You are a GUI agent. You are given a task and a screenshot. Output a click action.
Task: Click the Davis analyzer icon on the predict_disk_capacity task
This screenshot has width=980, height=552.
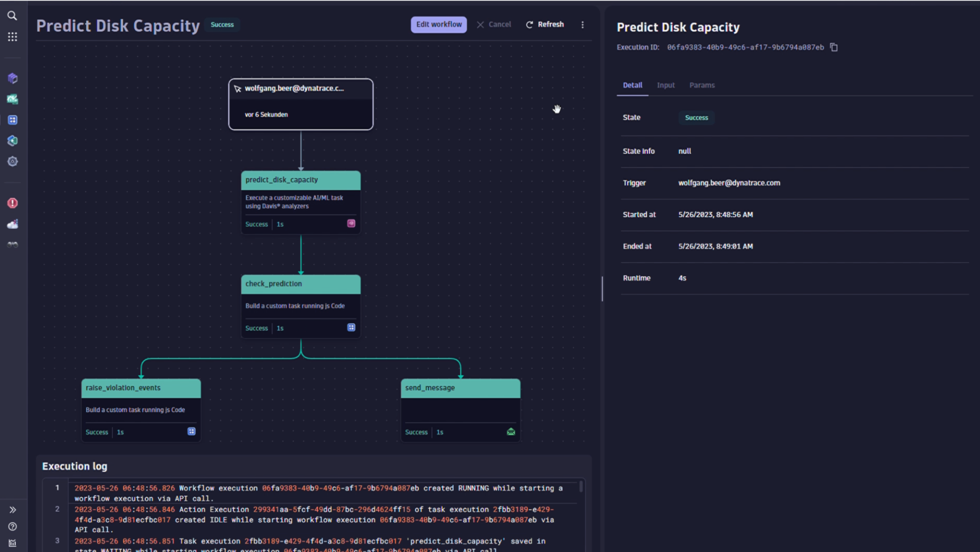351,224
